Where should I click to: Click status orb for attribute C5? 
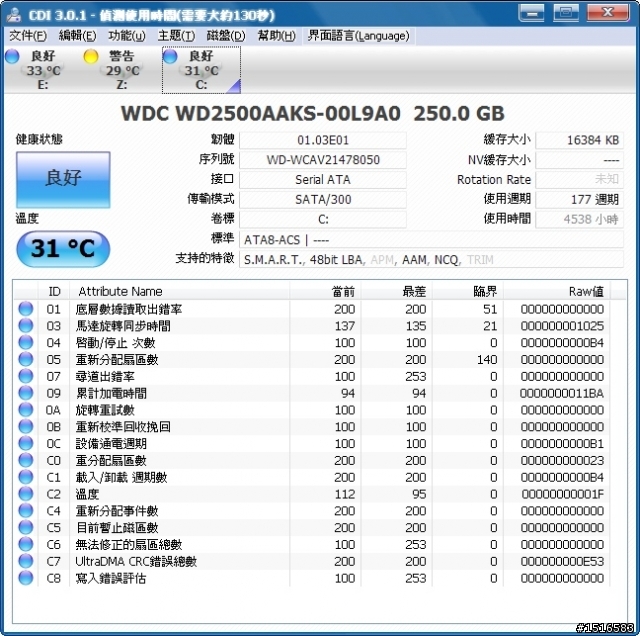click(x=26, y=527)
